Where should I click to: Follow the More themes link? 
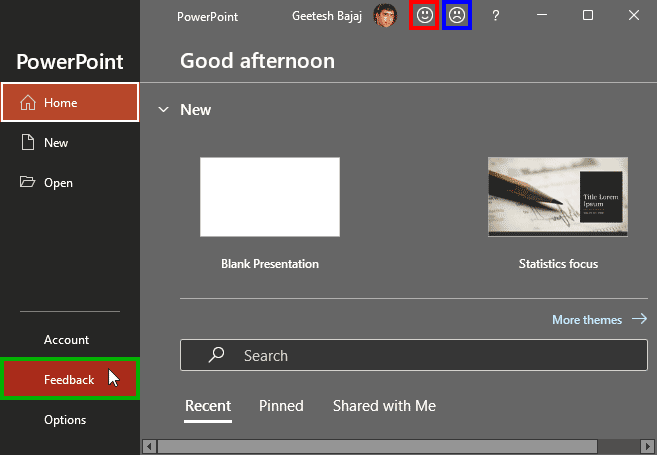(x=600, y=319)
